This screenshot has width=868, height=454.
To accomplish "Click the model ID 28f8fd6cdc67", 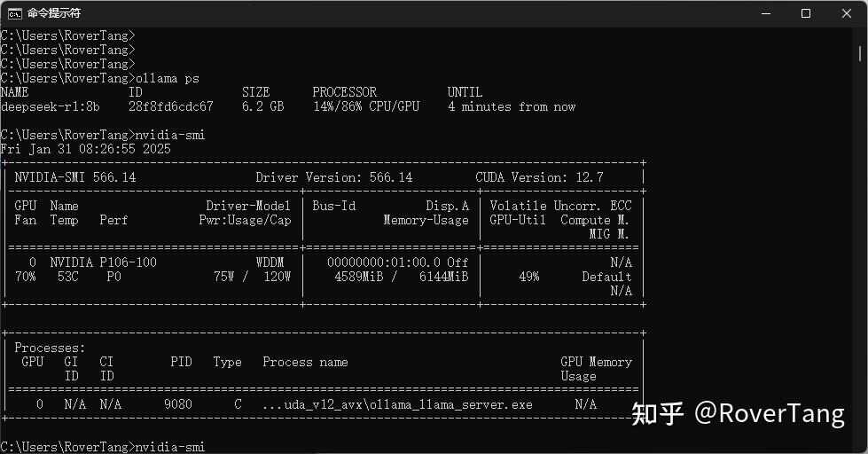I will [170, 106].
